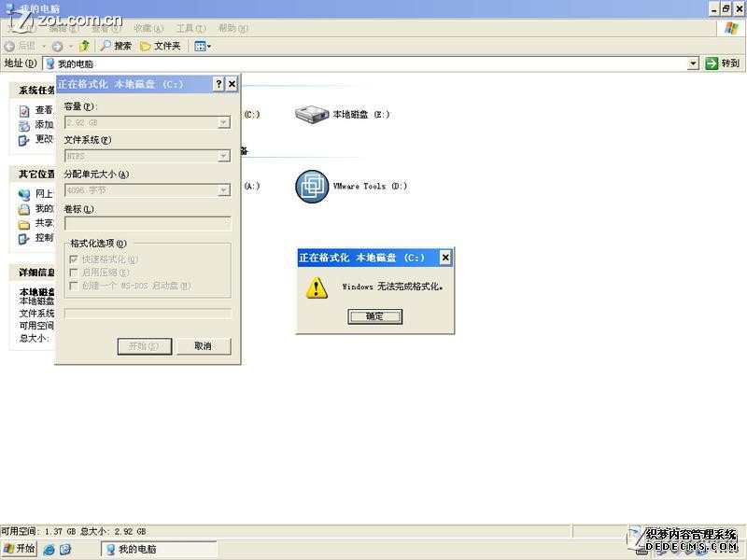747x560 pixels.
Task: Toggle the 启用压缩 checkbox
Action: [x=74, y=273]
